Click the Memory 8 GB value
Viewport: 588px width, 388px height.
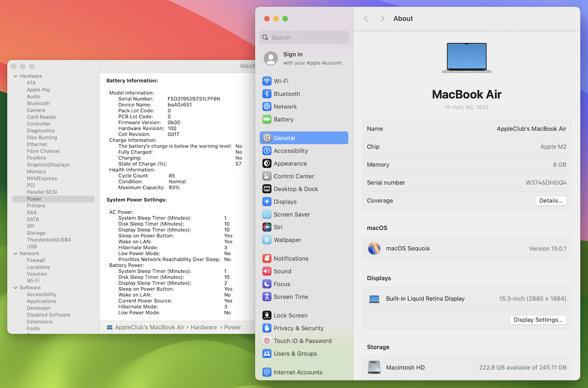559,165
